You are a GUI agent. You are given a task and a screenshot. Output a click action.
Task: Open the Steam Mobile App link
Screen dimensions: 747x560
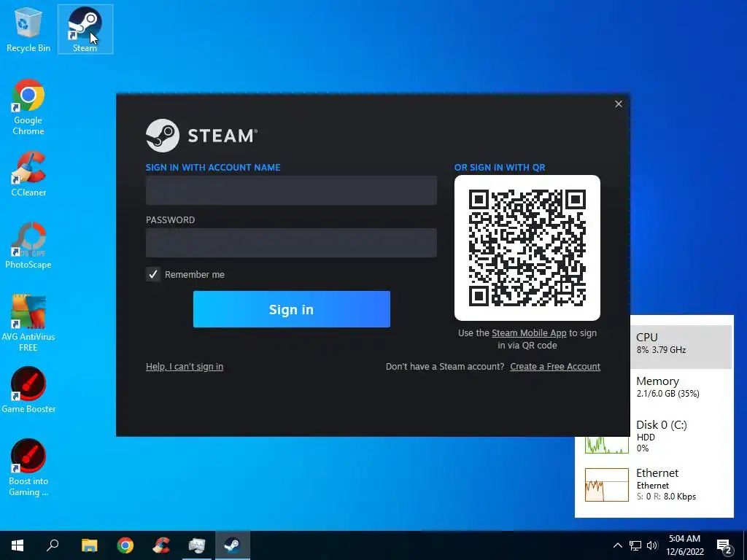529,332
